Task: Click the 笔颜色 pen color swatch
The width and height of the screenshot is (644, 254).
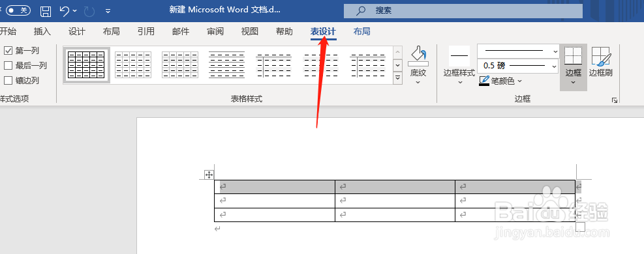Action: coord(484,81)
